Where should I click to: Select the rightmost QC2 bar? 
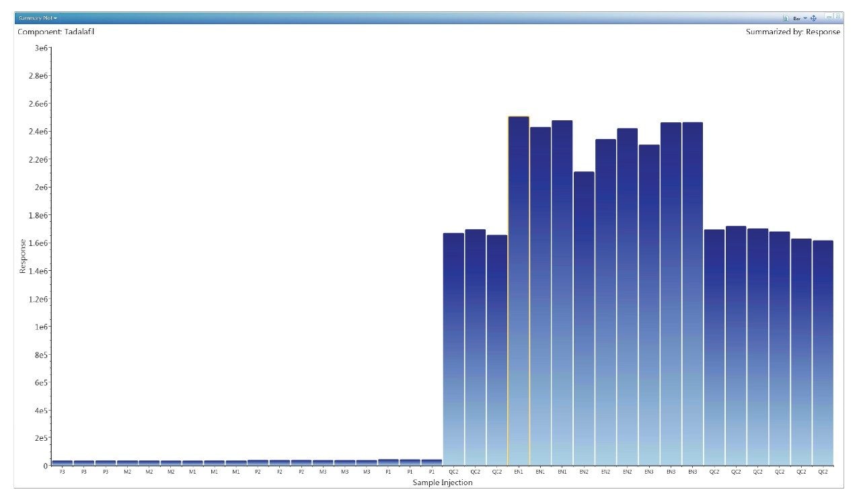pyautogui.click(x=823, y=349)
